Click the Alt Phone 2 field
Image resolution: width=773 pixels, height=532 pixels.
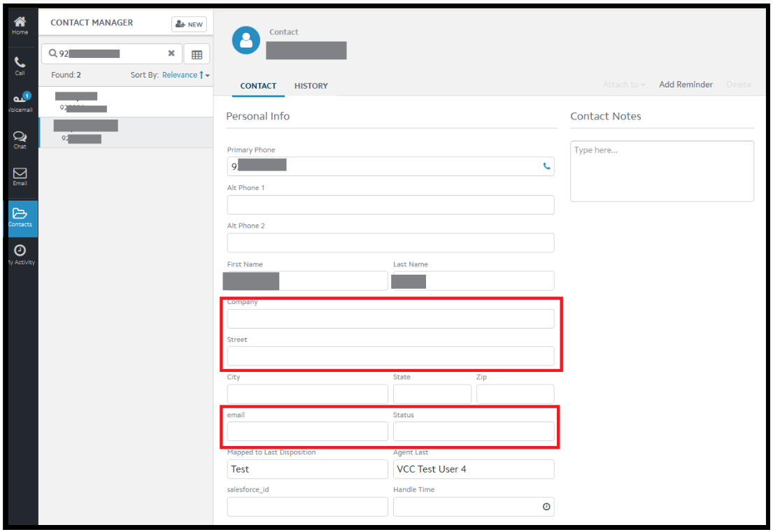click(x=390, y=243)
